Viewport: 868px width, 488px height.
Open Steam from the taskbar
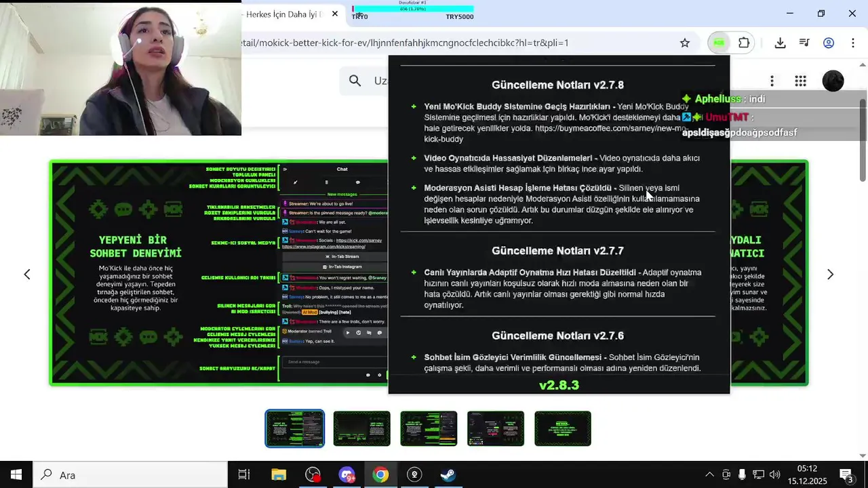coord(448,474)
